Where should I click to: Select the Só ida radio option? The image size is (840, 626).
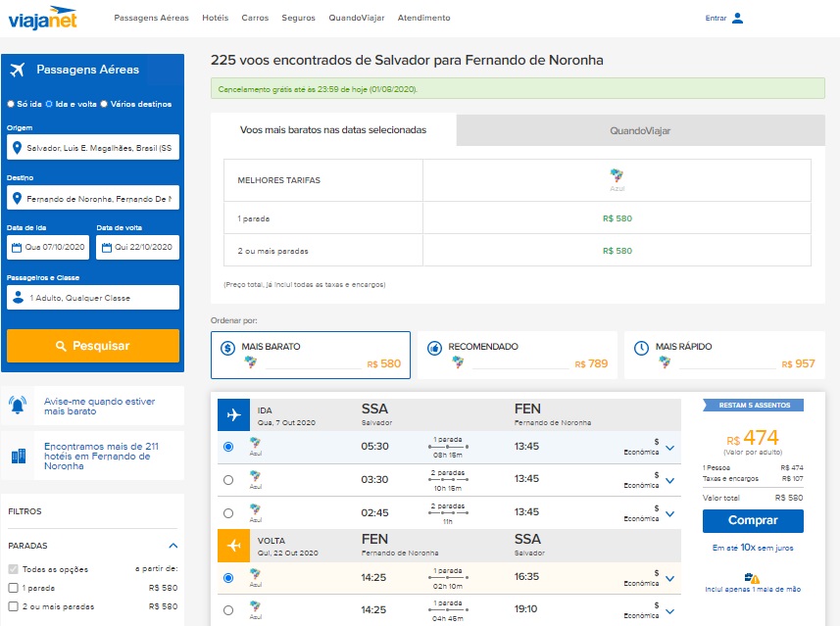point(11,104)
